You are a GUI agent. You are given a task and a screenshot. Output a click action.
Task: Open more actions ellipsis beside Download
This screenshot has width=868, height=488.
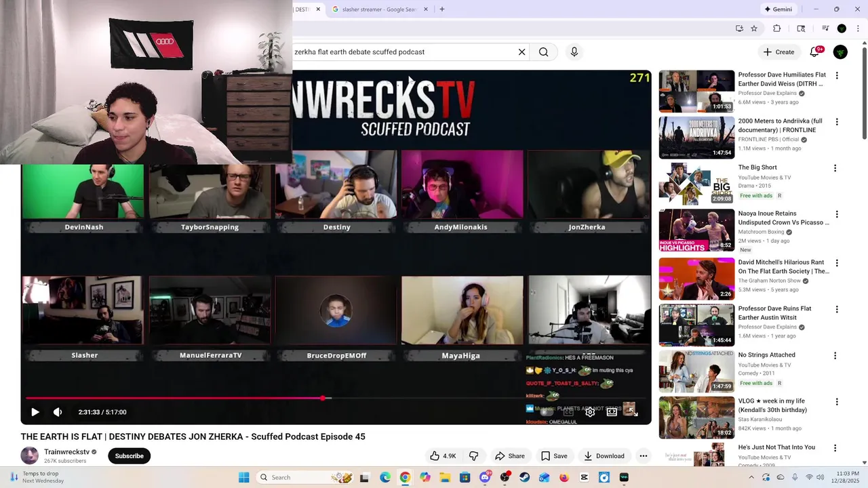coord(644,456)
